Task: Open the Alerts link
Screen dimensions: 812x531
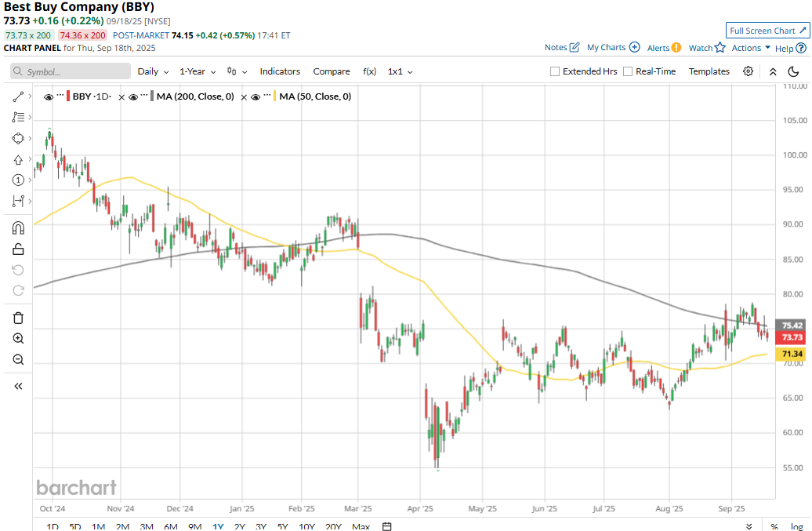Action: 664,48
